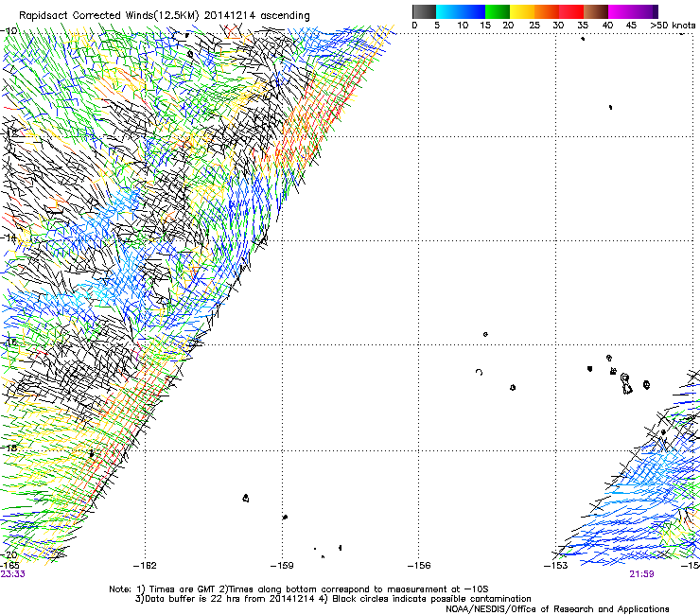Screen dimensions: 700x615
Task: Click the legend value '35'
Action: (583, 26)
